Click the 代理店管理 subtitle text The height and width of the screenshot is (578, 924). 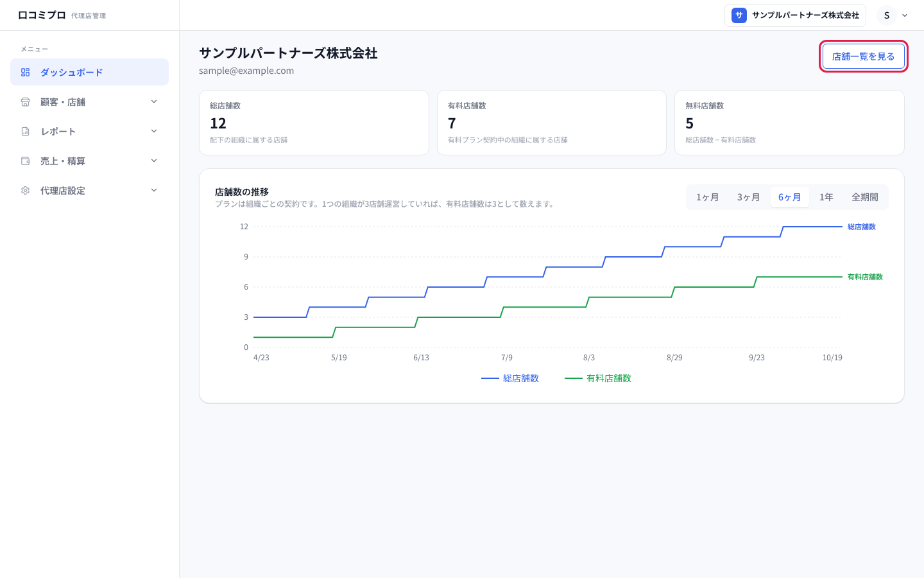pyautogui.click(x=89, y=16)
